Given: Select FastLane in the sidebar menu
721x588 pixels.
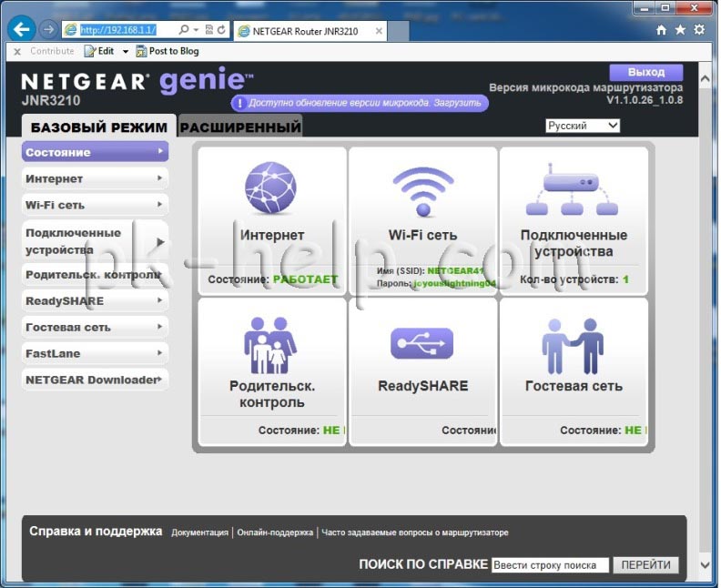Looking at the screenshot, I should coord(95,353).
